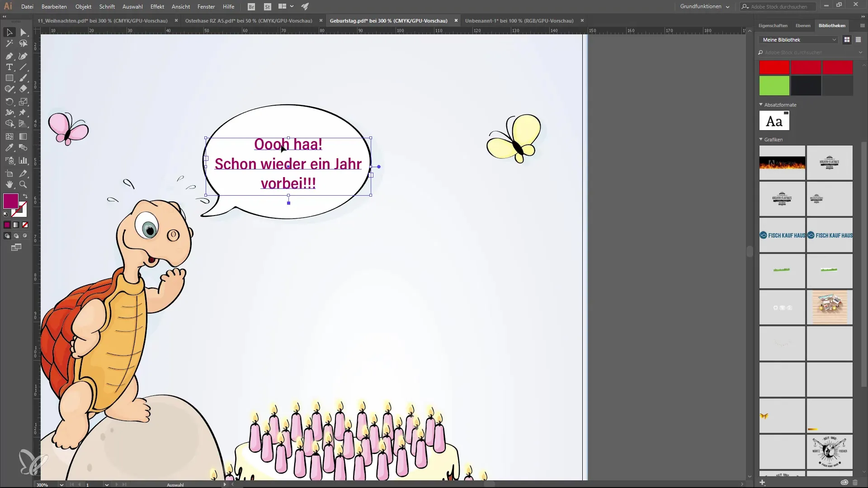Image resolution: width=868 pixels, height=488 pixels.
Task: Open the Fenster menu
Action: click(206, 7)
